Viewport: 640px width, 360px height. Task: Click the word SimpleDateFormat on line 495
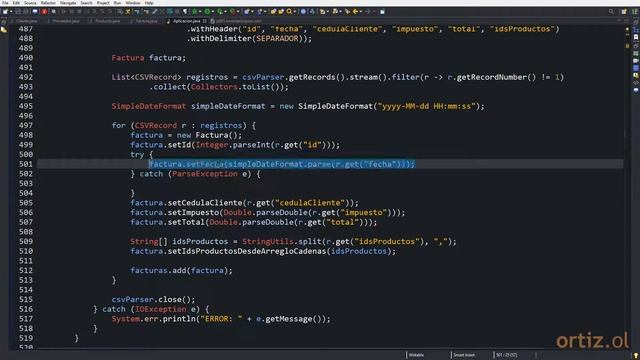tap(149, 106)
